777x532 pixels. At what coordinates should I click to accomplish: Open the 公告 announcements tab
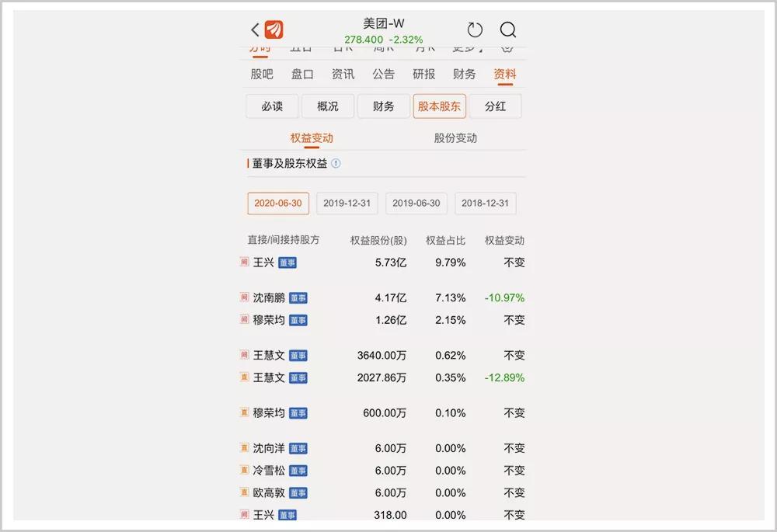(384, 74)
